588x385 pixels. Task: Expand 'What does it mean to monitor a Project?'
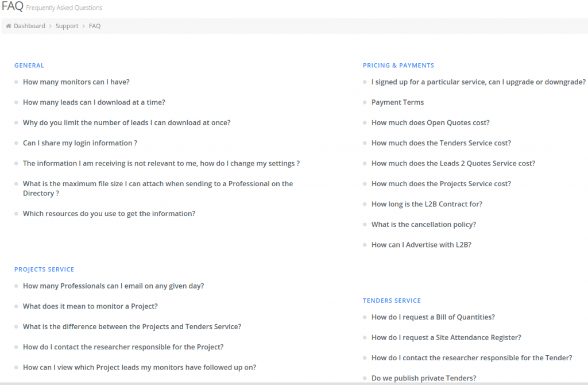click(x=90, y=306)
